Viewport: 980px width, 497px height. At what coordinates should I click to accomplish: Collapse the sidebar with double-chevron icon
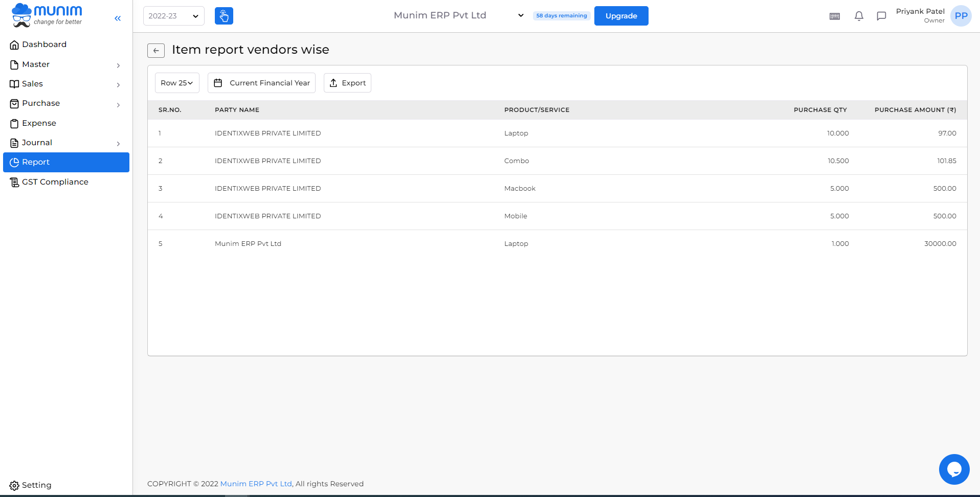(x=118, y=18)
